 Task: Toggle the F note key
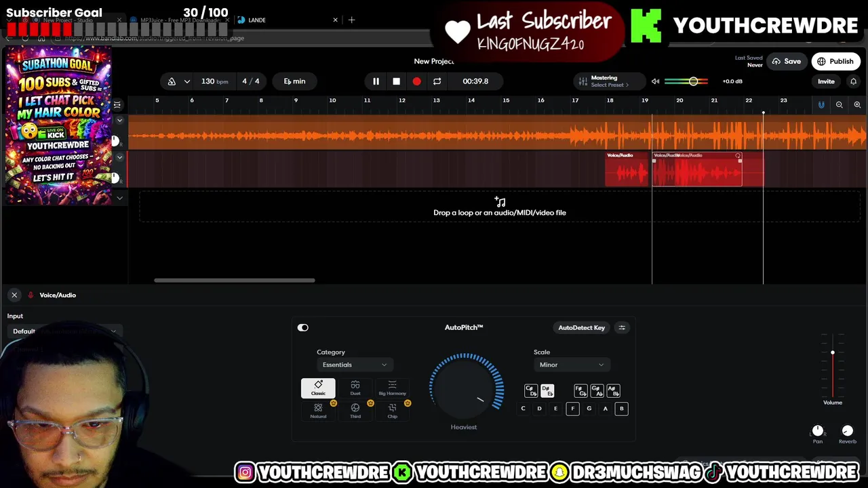tap(572, 409)
